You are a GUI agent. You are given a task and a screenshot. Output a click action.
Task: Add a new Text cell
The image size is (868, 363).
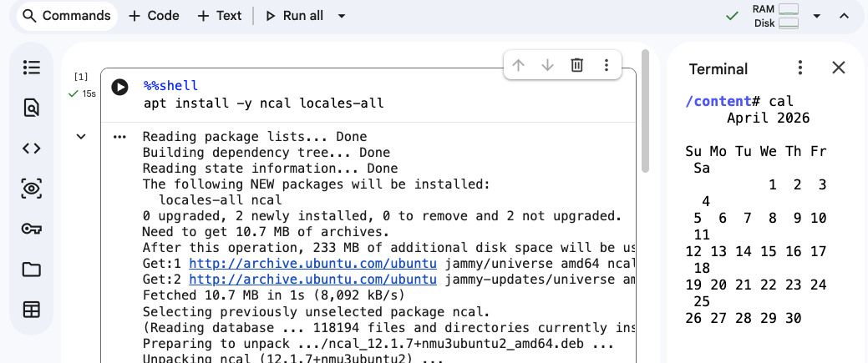click(220, 16)
